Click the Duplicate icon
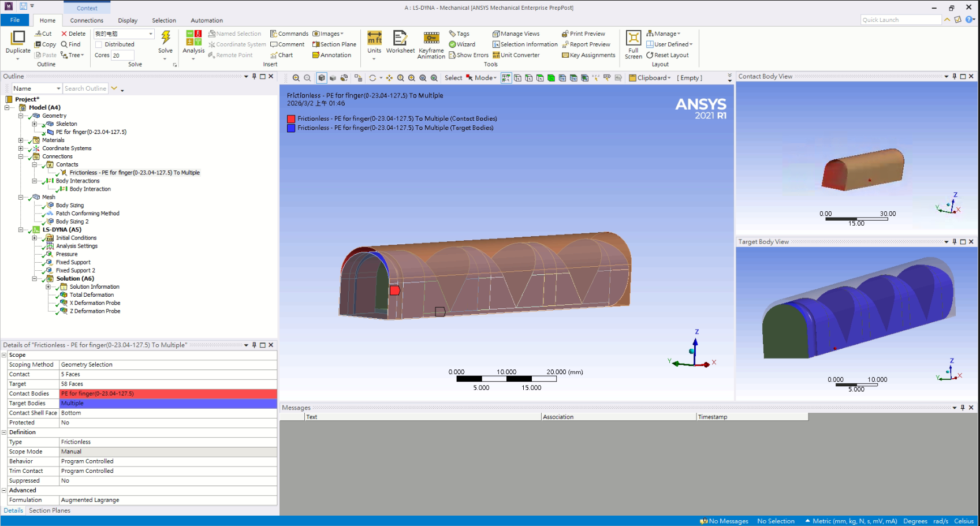 pyautogui.click(x=18, y=39)
